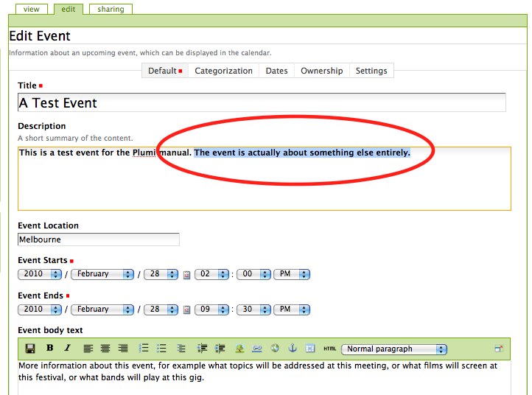Switch to the Categorization tab
This screenshot has width=532, height=395.
coord(223,71)
